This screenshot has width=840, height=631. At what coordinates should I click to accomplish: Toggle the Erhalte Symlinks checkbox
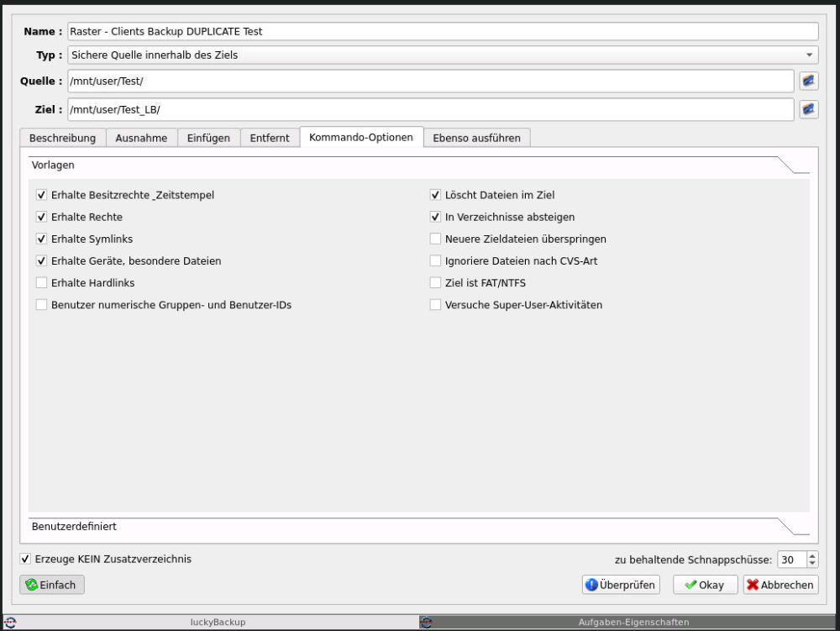click(41, 239)
